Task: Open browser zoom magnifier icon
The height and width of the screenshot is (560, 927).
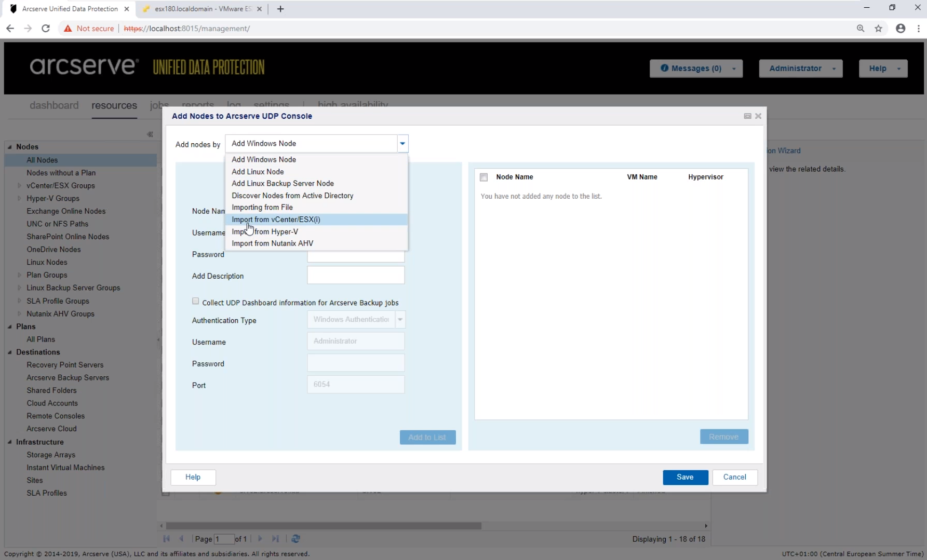Action: (x=861, y=29)
